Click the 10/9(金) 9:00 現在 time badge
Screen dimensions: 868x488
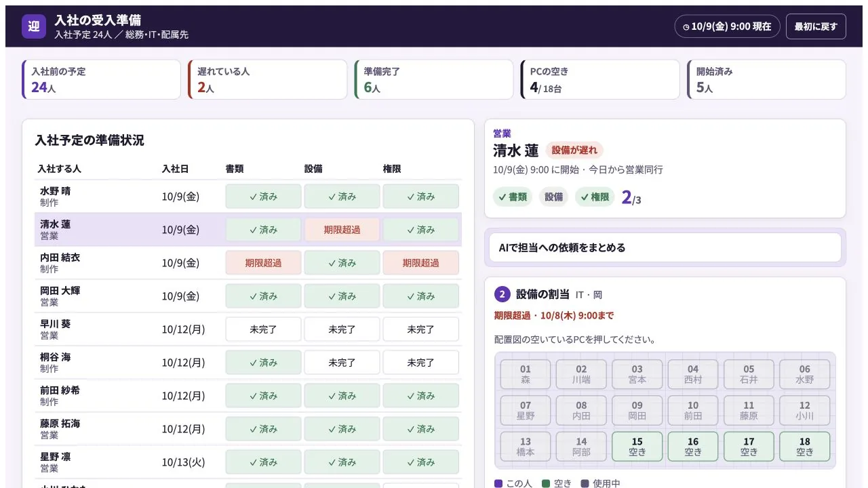point(727,26)
